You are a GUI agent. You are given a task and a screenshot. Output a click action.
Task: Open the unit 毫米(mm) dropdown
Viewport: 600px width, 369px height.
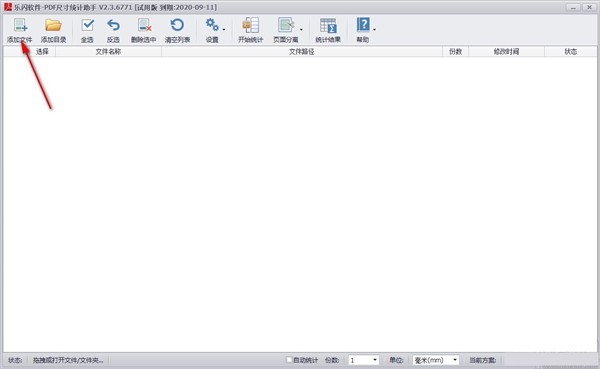[435, 360]
